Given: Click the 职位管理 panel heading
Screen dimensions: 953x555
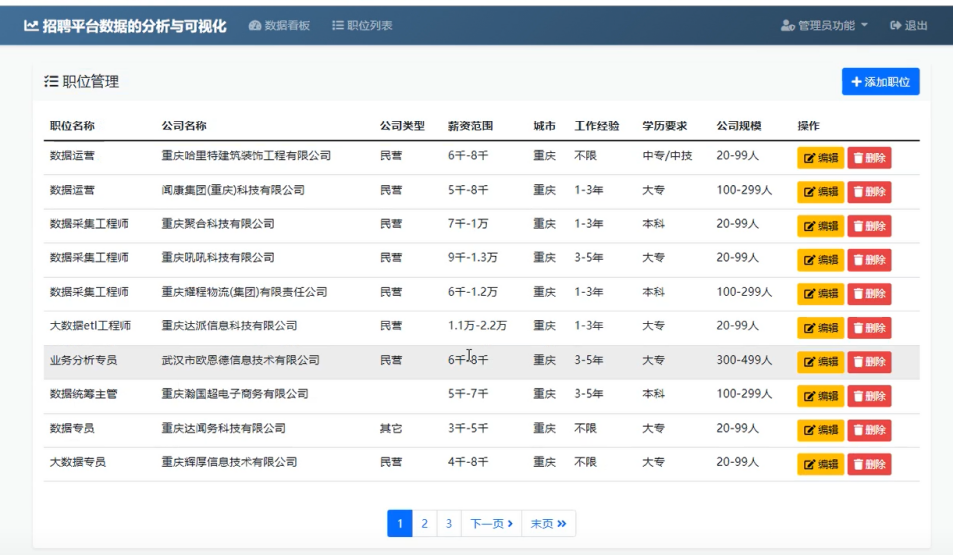Looking at the screenshot, I should [82, 81].
